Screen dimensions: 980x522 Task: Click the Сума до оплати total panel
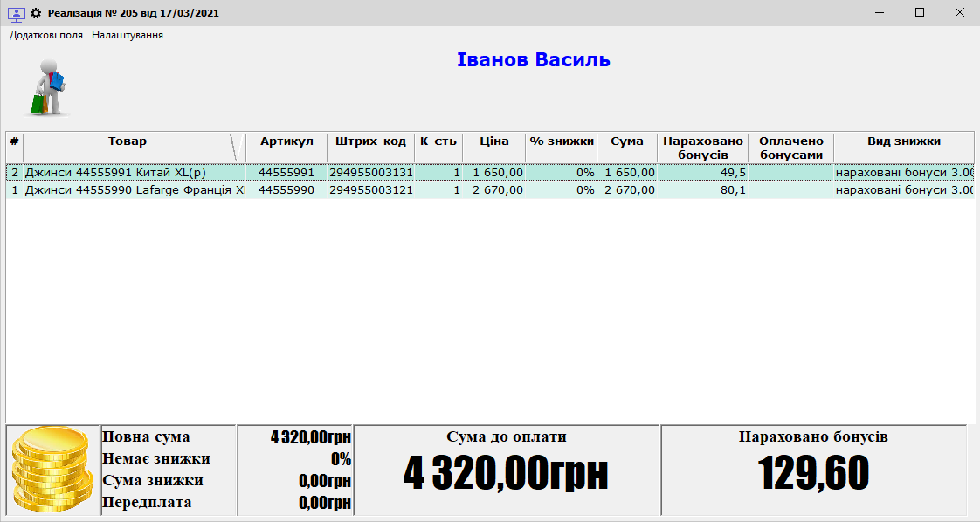click(506, 470)
